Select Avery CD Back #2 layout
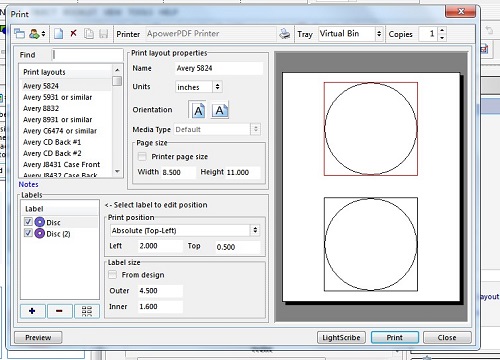This screenshot has width=500, height=360. coord(66,153)
